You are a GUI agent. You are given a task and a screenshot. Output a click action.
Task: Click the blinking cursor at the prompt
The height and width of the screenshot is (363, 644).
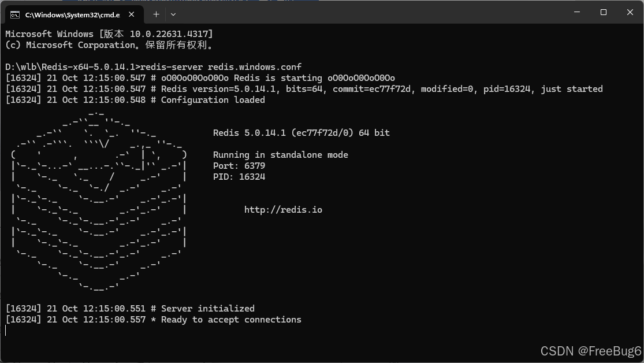(x=6, y=330)
